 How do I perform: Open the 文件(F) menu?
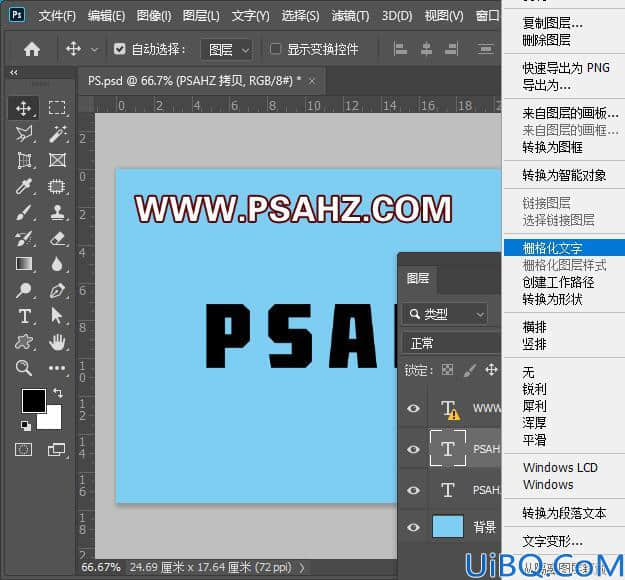[x=57, y=16]
